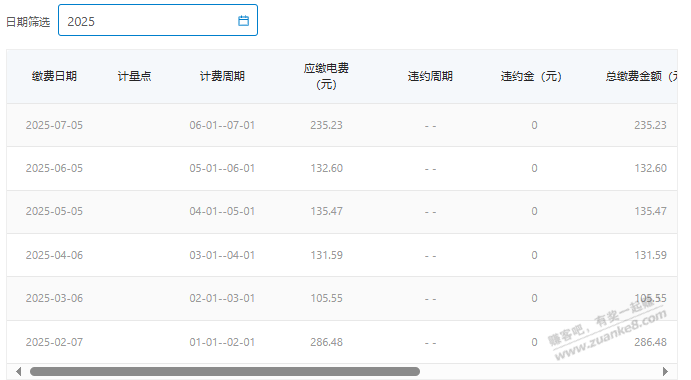Click the 131.59 electricity fee cell
Image resolution: width=691 pixels, height=380 pixels.
(326, 255)
